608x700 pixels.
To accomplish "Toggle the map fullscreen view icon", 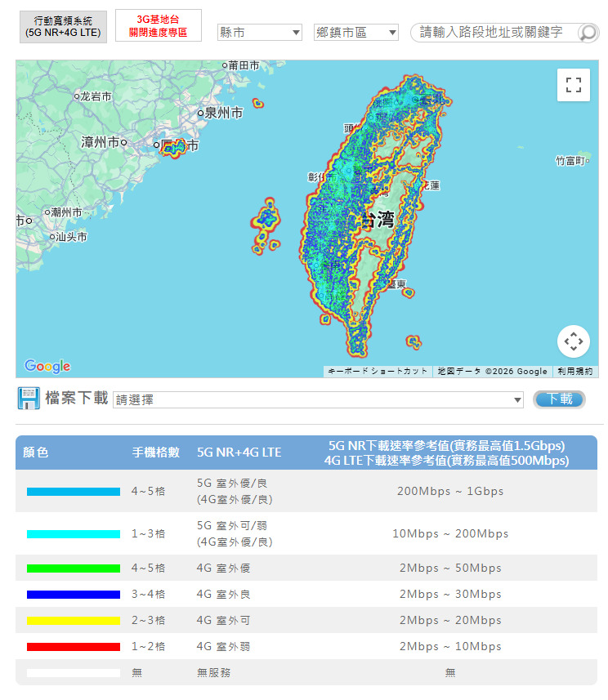I will (x=573, y=85).
